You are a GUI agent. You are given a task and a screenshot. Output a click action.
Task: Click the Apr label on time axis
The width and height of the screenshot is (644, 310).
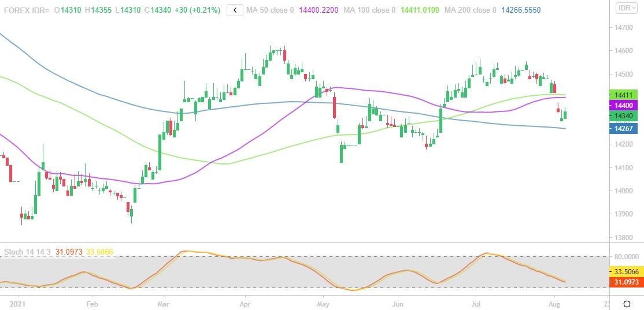click(245, 305)
